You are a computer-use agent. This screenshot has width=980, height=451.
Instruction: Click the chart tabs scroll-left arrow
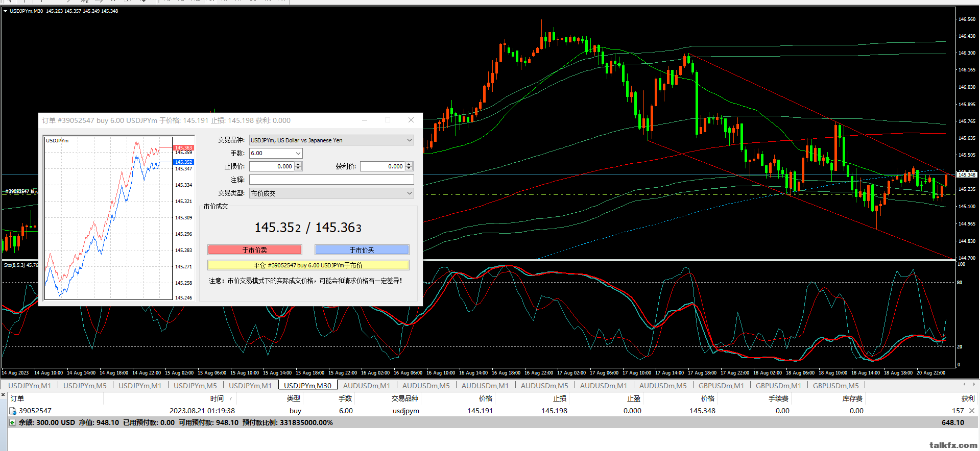(964, 385)
